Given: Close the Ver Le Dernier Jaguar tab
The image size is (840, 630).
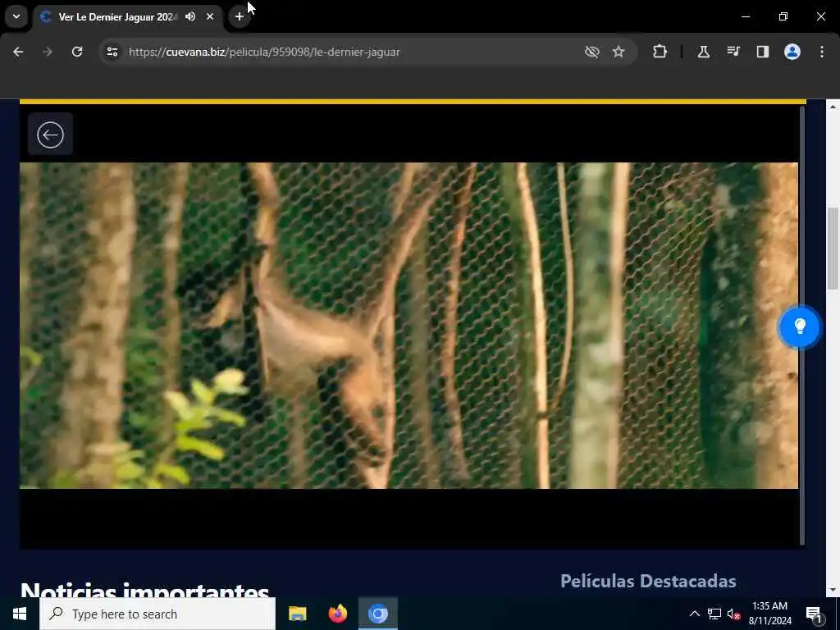Looking at the screenshot, I should (x=210, y=16).
